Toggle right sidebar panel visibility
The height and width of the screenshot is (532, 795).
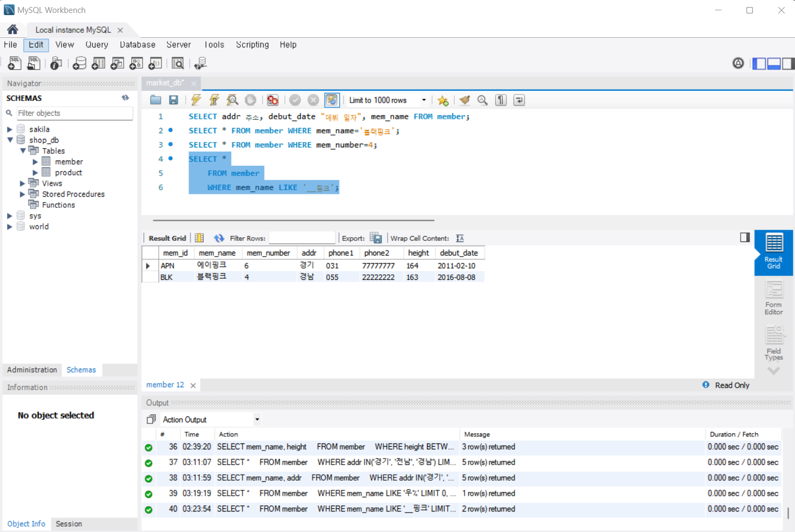click(788, 63)
